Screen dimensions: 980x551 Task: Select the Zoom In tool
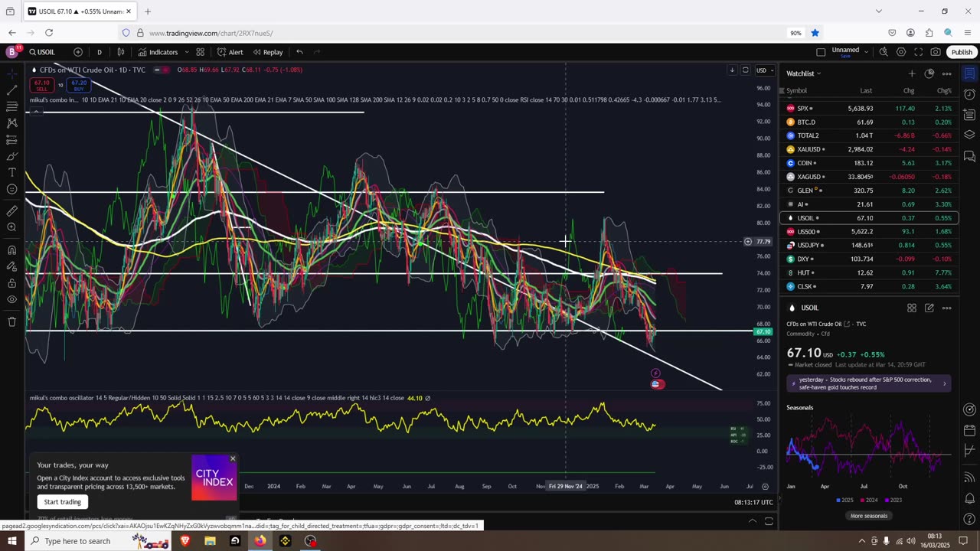tap(11, 227)
